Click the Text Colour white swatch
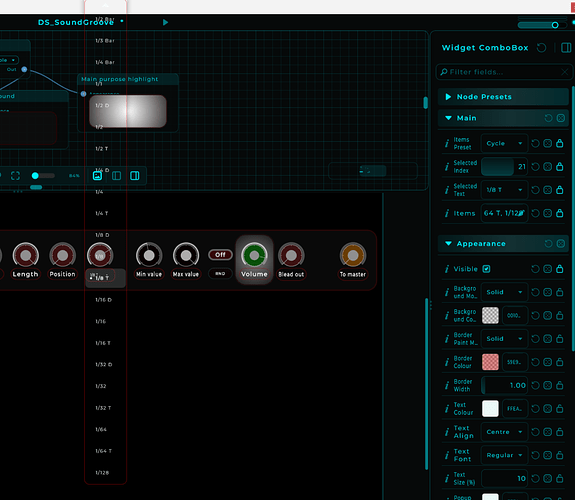Image resolution: width=575 pixels, height=500 pixels. click(x=490, y=409)
